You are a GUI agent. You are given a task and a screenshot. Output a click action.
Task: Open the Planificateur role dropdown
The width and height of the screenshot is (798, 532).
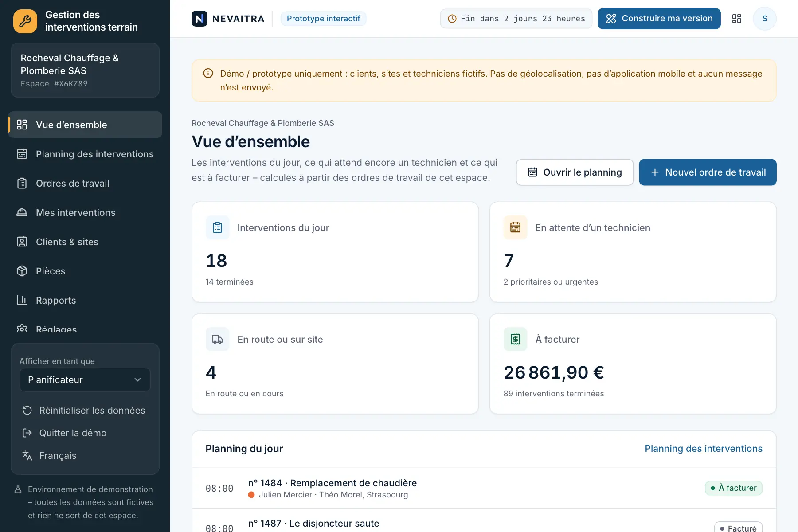85,380
